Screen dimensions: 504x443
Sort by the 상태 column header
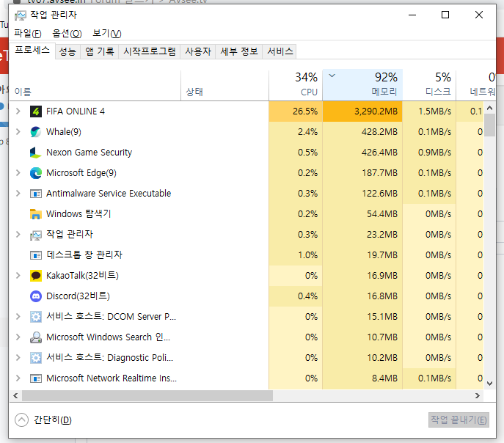[x=224, y=85]
